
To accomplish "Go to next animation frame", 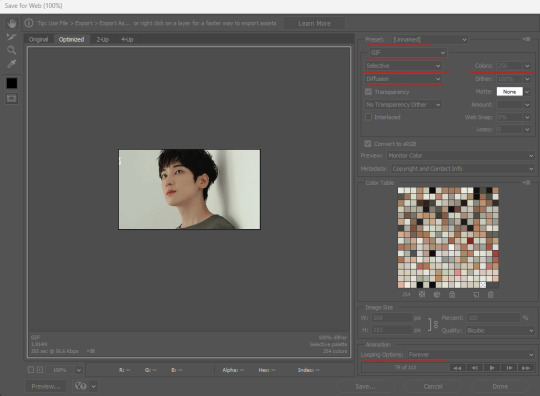I will pos(509,368).
